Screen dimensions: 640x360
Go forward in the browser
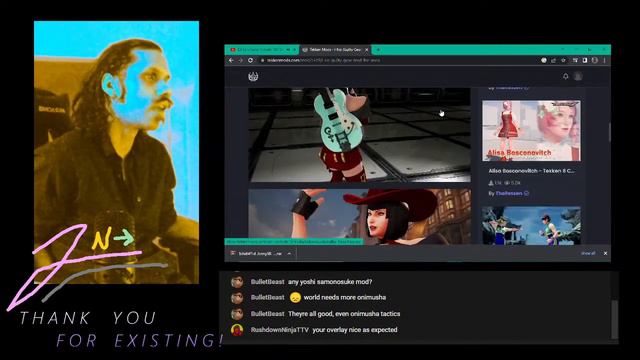pos(240,60)
